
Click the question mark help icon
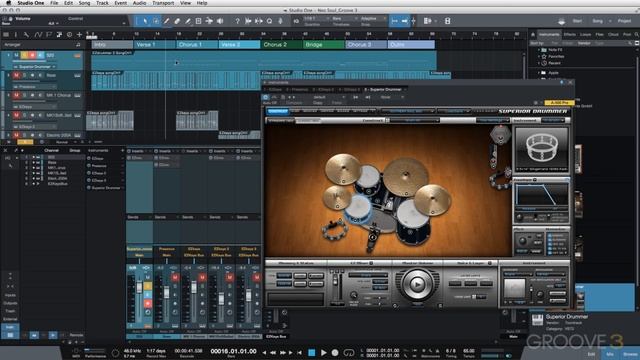[x=237, y=21]
